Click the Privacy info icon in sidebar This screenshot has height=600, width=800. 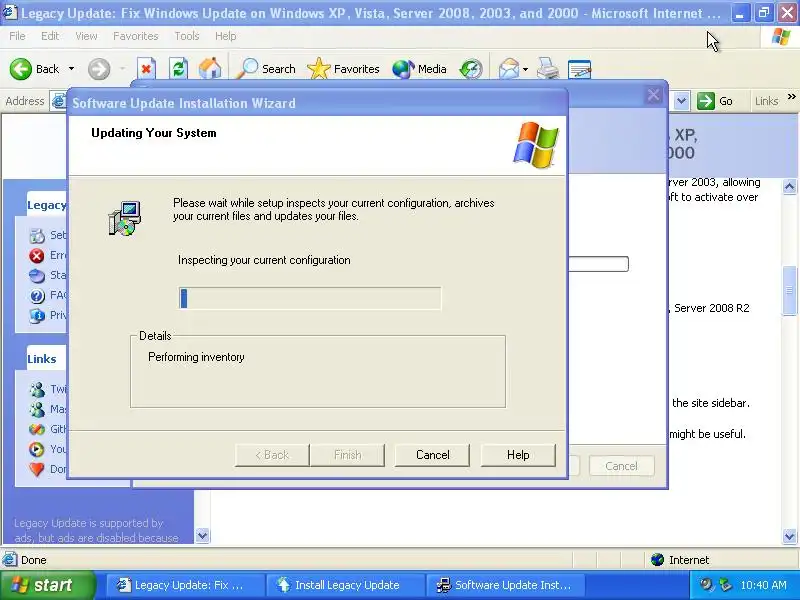pos(37,316)
